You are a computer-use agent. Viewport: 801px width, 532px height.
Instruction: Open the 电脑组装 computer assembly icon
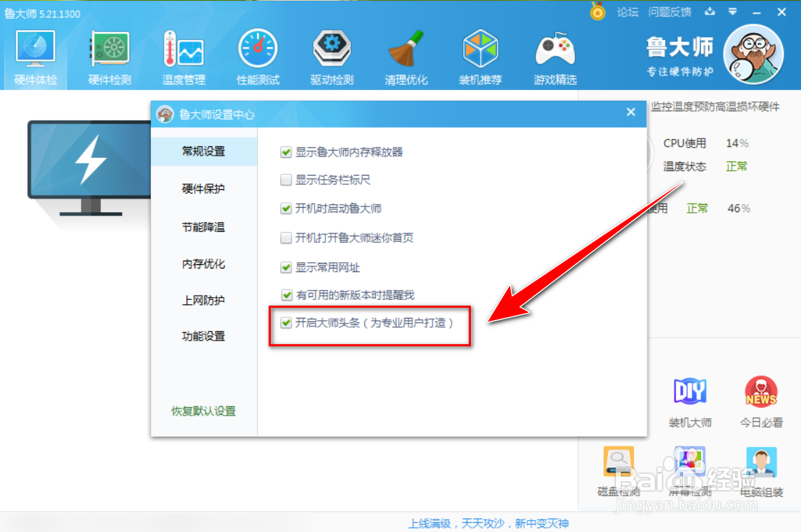pyautogui.click(x=761, y=461)
